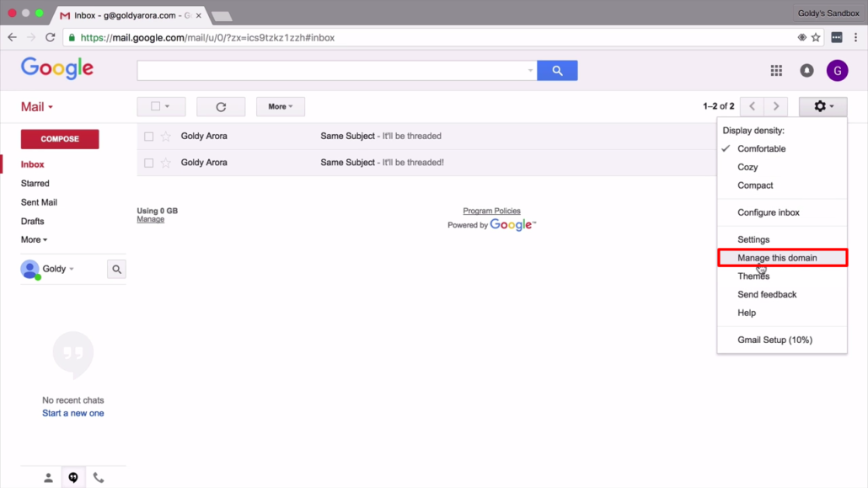Open the Sent Mail folder
The image size is (868, 488).
39,202
